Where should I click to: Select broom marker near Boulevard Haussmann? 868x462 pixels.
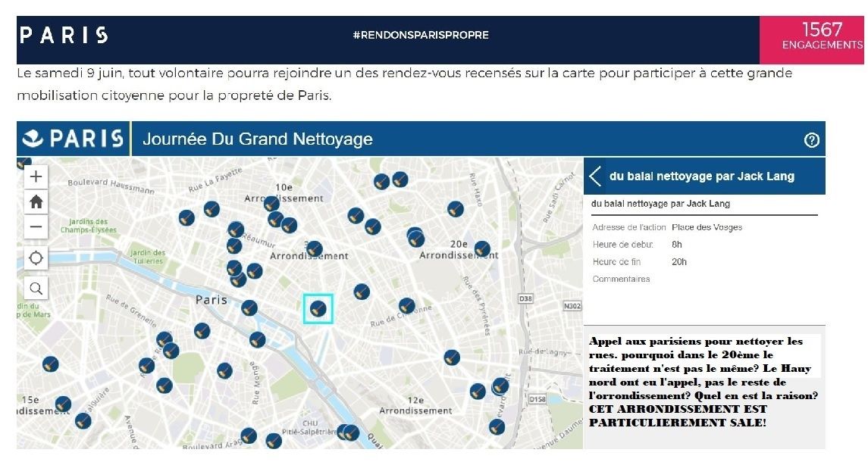[x=186, y=217]
